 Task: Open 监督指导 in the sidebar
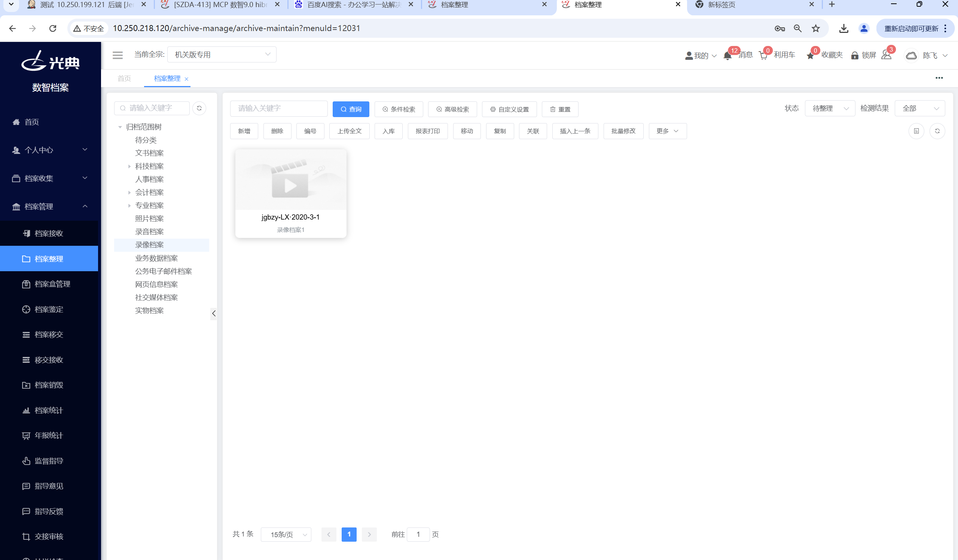coord(49,461)
